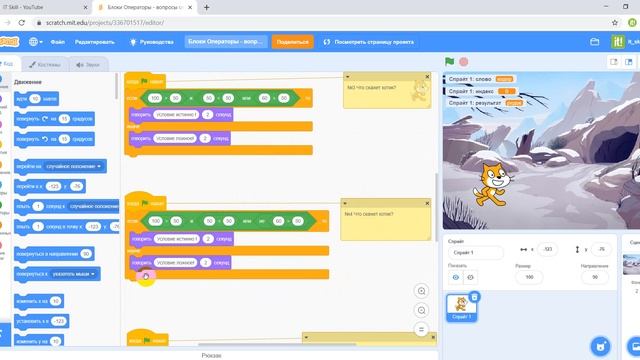The image size is (640, 360).
Task: Open the Add Extension button
Action: click(4, 335)
